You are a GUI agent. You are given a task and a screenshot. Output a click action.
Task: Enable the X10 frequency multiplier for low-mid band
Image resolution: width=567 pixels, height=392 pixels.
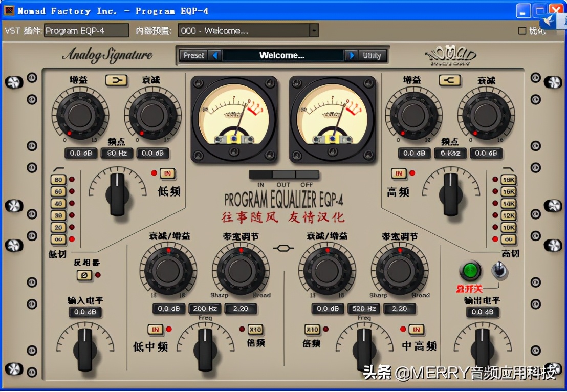pos(255,330)
